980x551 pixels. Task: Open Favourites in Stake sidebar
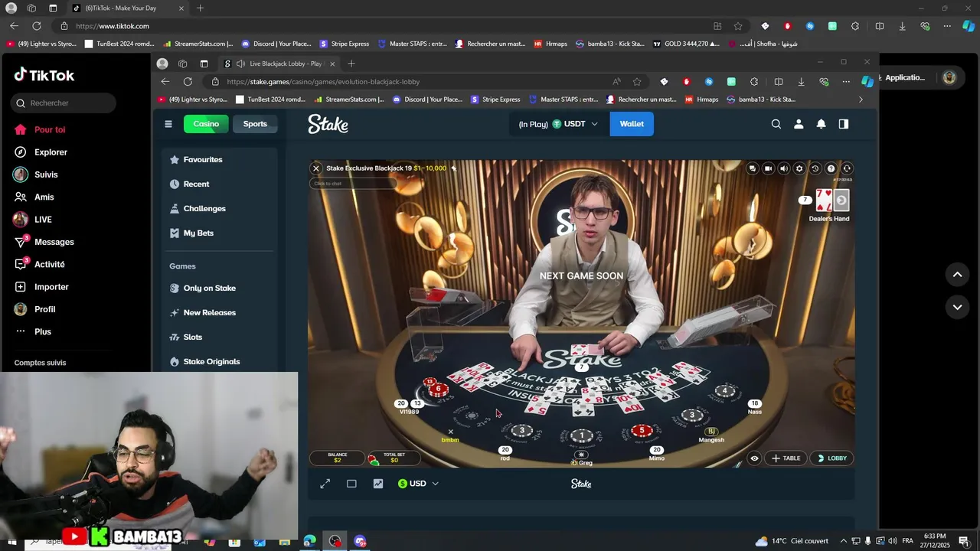[220, 160]
